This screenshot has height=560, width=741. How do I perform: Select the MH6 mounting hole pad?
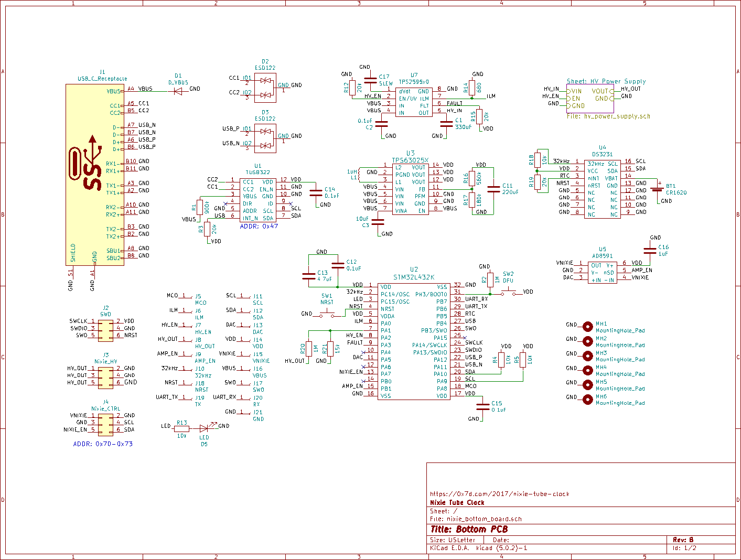[587, 399]
